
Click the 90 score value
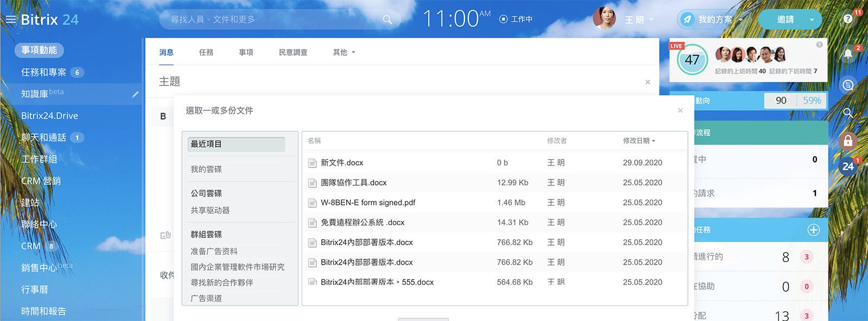click(781, 100)
